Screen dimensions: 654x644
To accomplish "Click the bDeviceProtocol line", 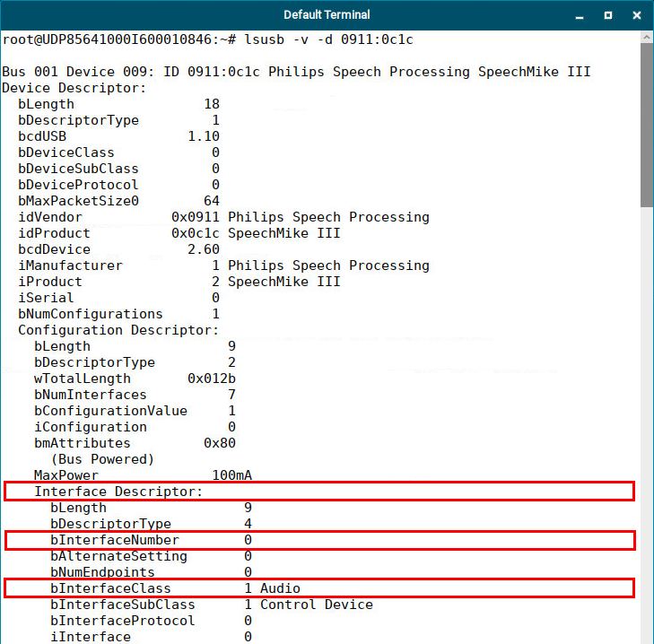I will coord(119,185).
